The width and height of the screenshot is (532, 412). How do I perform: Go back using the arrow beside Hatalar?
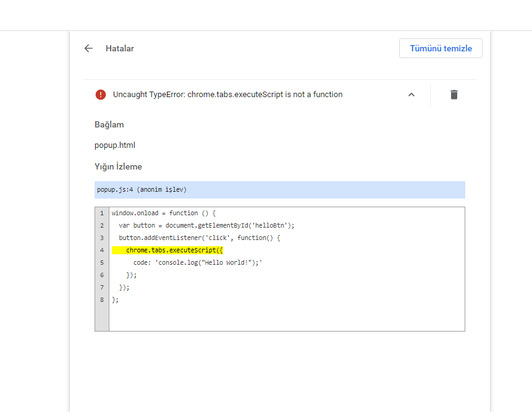coord(88,48)
